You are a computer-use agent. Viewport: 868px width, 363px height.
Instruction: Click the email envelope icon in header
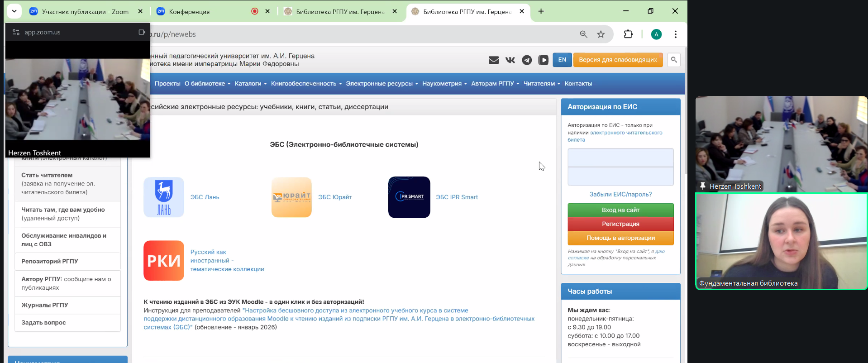coord(494,60)
